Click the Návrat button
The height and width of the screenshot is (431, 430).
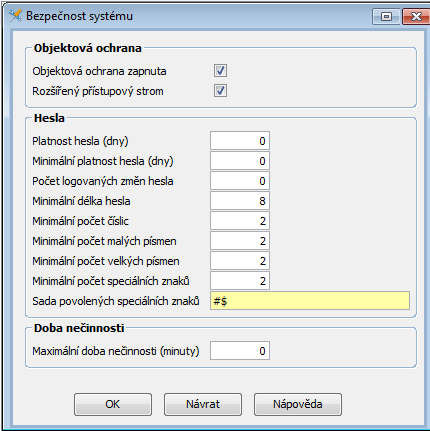[x=203, y=404]
